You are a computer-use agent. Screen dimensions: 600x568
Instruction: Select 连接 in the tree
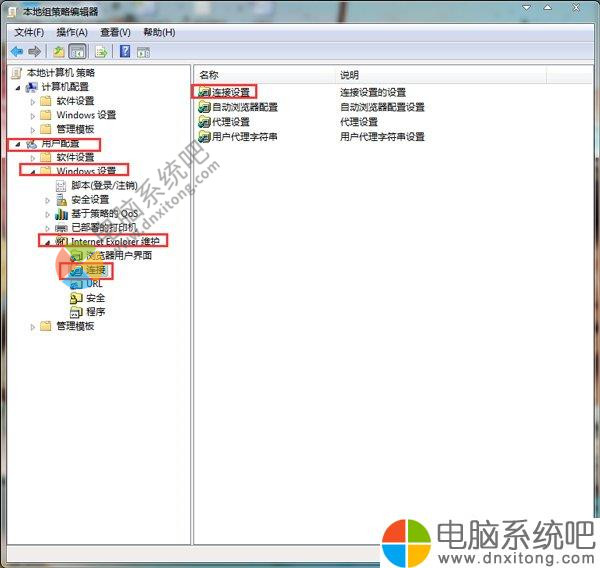[x=94, y=270]
